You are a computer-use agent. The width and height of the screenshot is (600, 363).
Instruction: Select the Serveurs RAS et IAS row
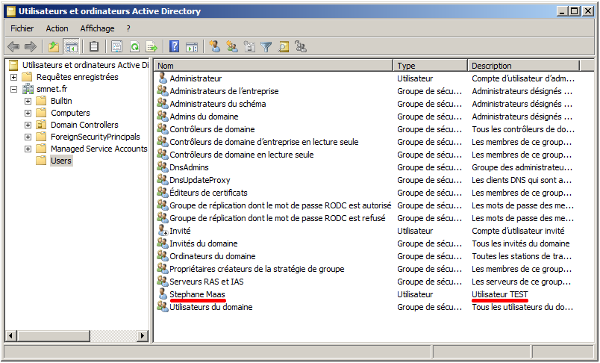[207, 282]
